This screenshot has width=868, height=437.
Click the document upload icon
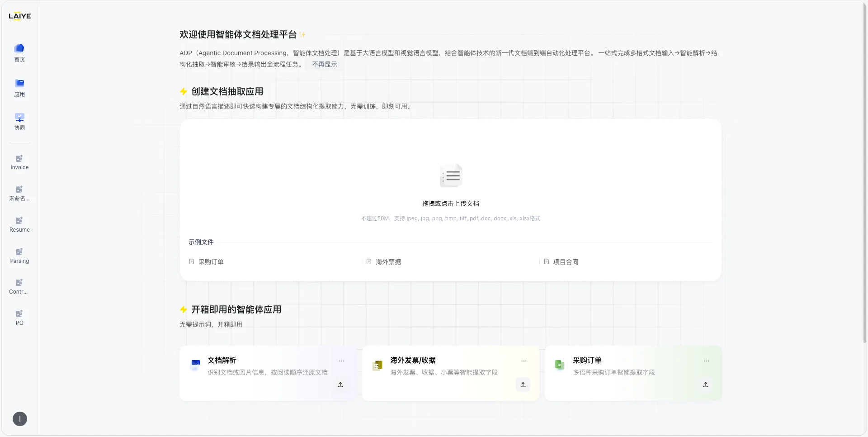pyautogui.click(x=451, y=176)
